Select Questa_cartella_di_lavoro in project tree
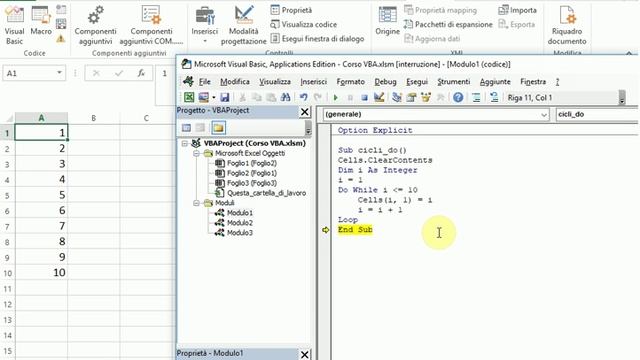This screenshot has height=360, width=640. click(267, 193)
